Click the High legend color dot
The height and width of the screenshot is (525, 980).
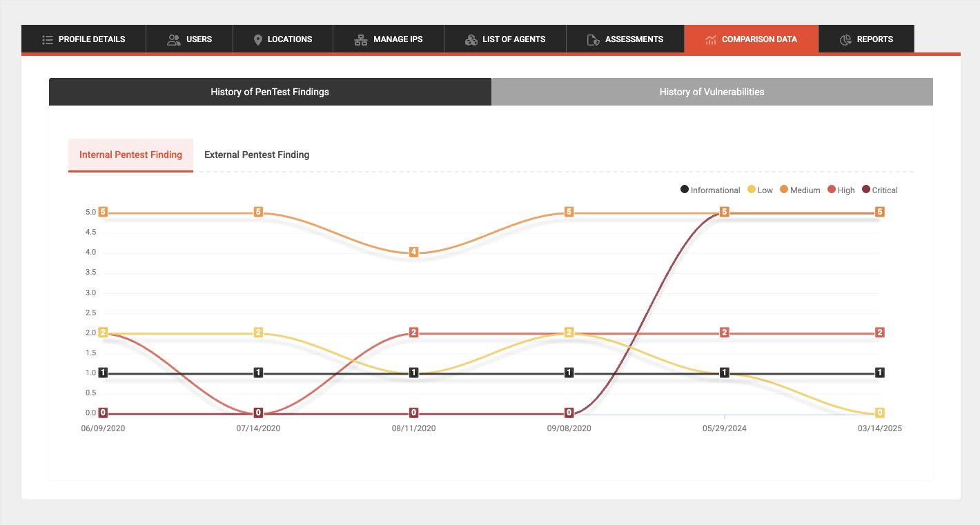[832, 190]
